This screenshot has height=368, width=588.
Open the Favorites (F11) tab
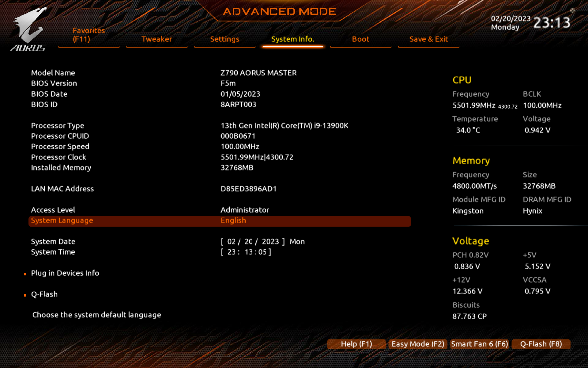coord(89,35)
